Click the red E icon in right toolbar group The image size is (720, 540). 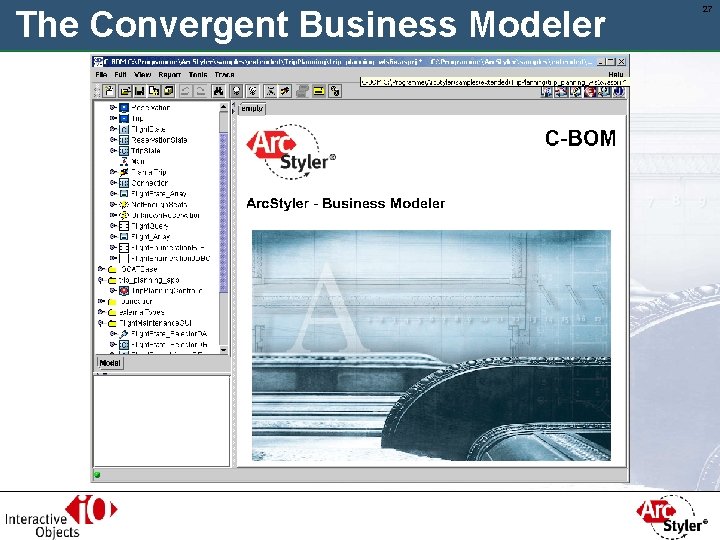coord(590,91)
